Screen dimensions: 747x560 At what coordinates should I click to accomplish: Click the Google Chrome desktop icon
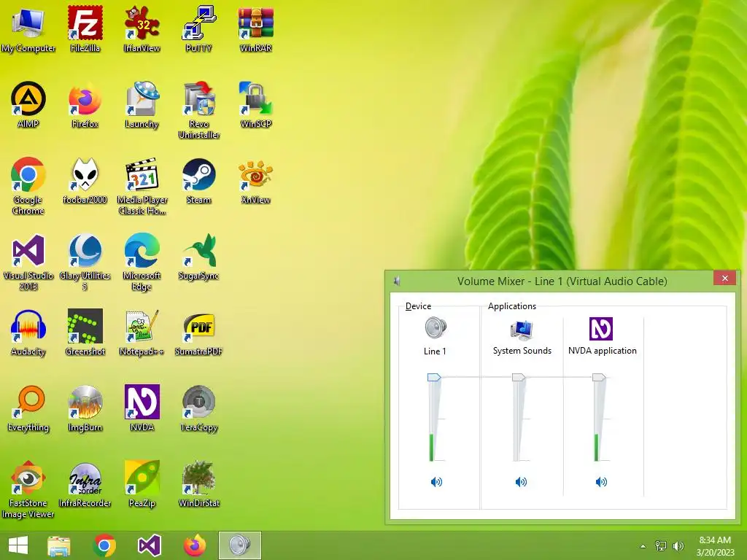[x=28, y=186]
